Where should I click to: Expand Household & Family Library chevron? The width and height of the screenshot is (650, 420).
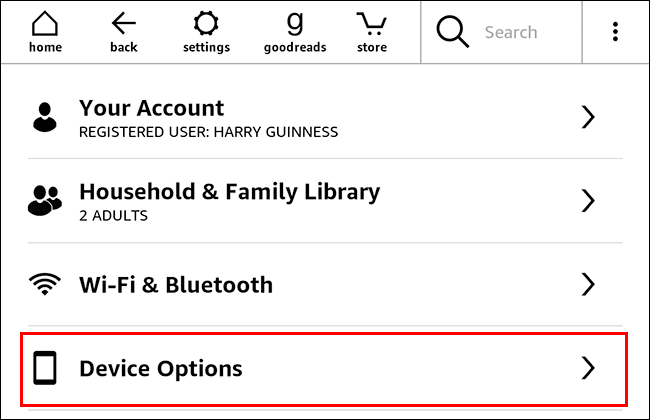pyautogui.click(x=588, y=201)
